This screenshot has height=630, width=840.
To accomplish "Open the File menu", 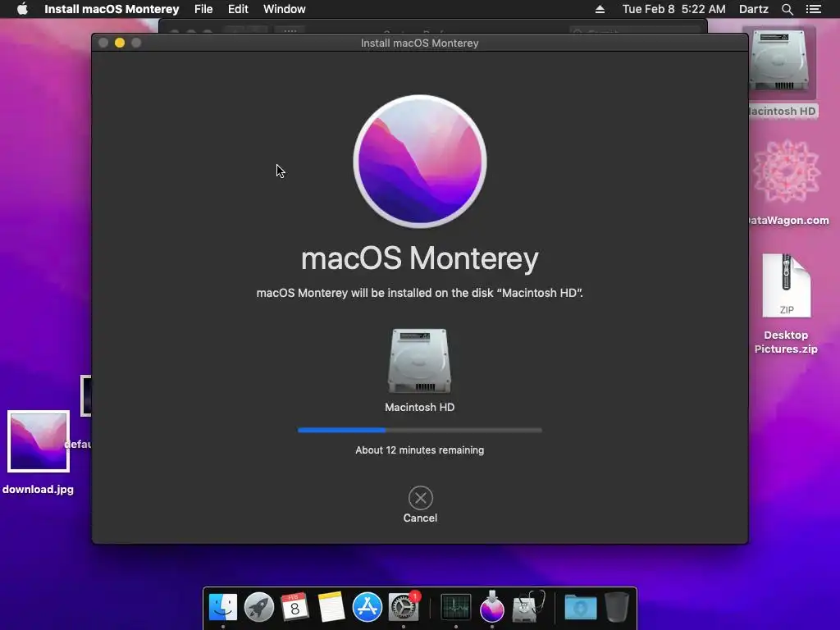I will (203, 9).
